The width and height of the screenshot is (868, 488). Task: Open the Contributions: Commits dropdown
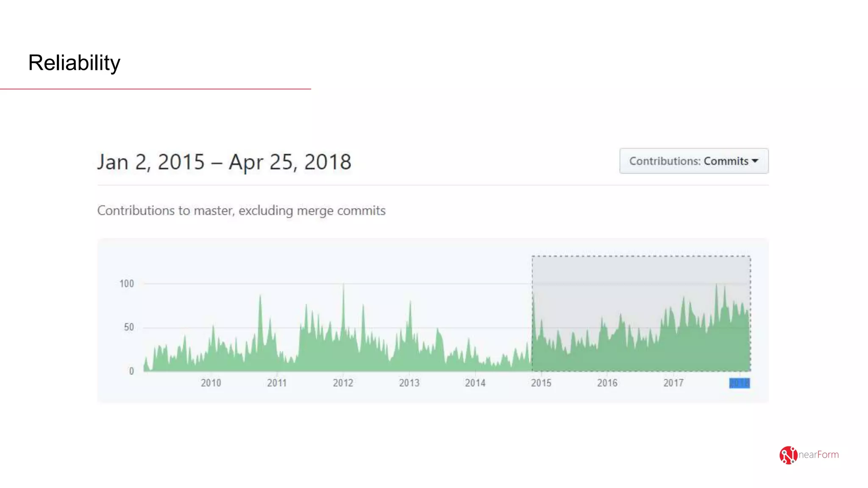(693, 161)
